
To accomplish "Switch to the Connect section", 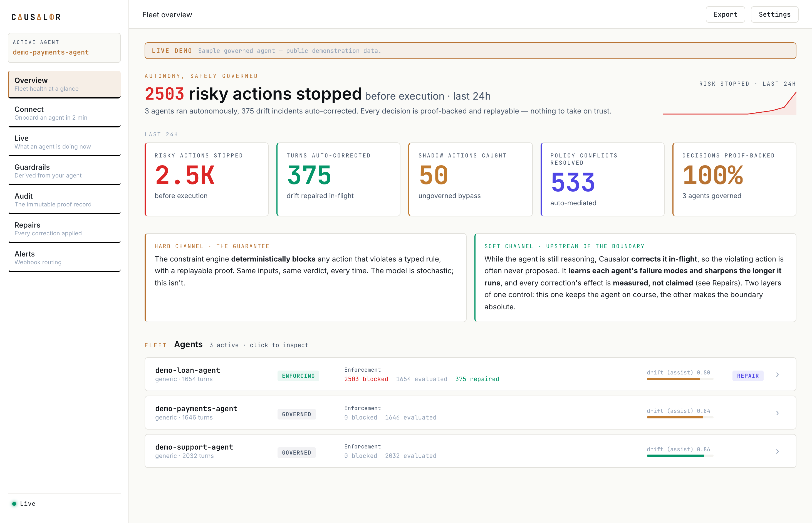I will 64,114.
